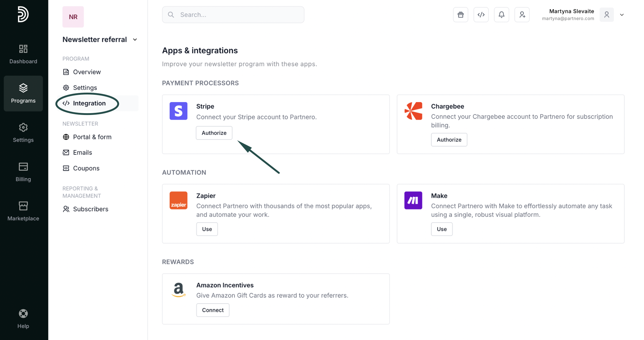This screenshot has height=340, width=644.
Task: Open Dashboard from the left sidebar
Action: [x=23, y=54]
